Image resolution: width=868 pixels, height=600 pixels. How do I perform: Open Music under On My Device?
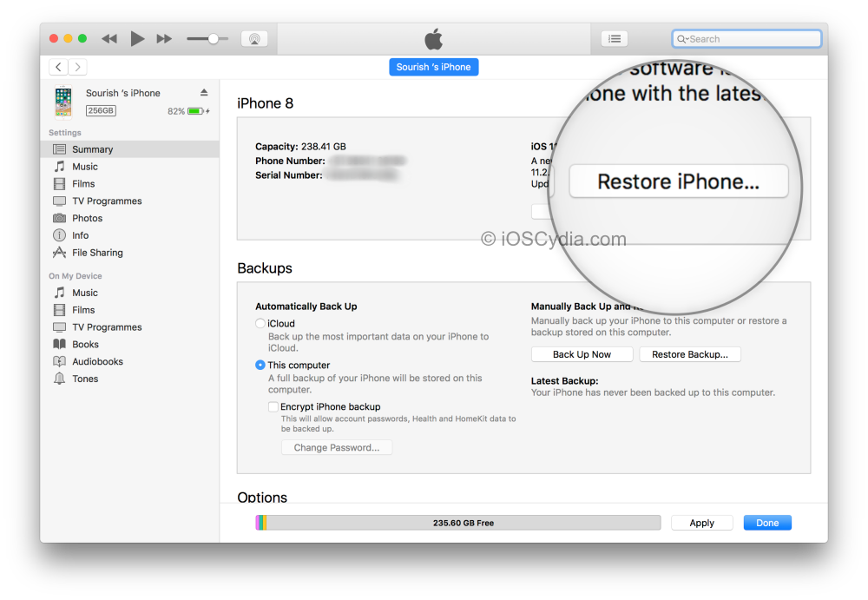tap(130, 293)
